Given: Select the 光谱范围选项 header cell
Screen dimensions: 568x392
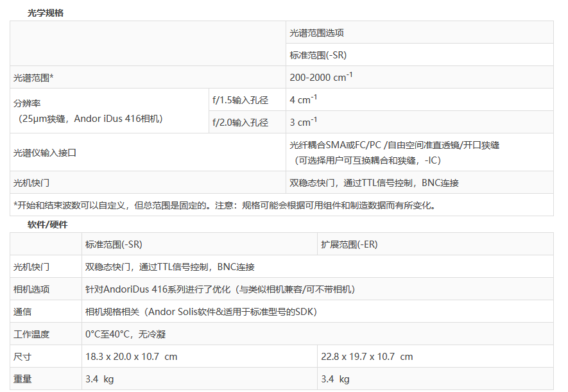Looking at the screenshot, I should click(x=316, y=33).
